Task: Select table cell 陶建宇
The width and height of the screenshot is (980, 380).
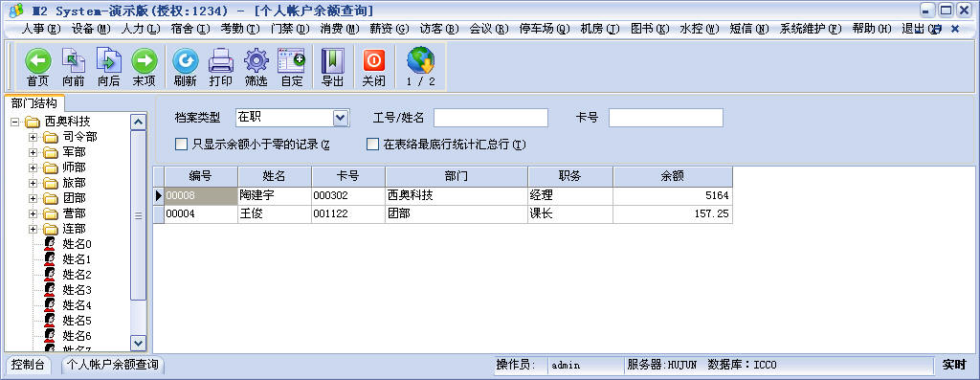Action: (x=275, y=195)
